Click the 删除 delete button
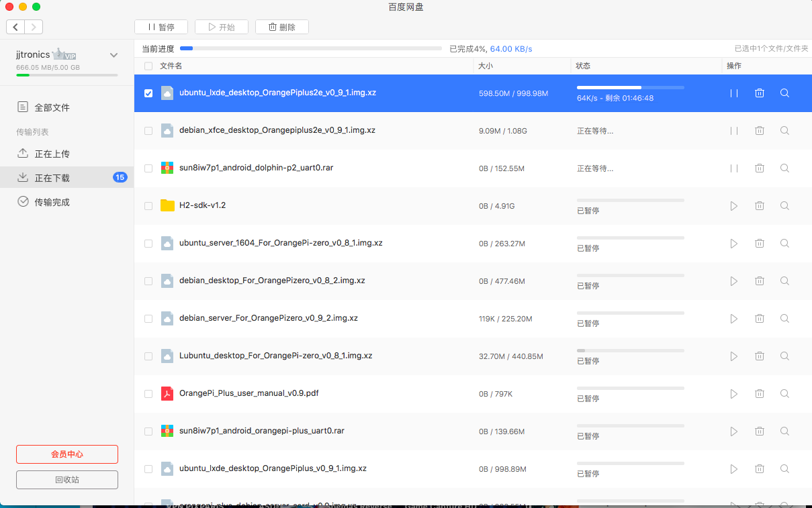The image size is (812, 508). (x=282, y=27)
